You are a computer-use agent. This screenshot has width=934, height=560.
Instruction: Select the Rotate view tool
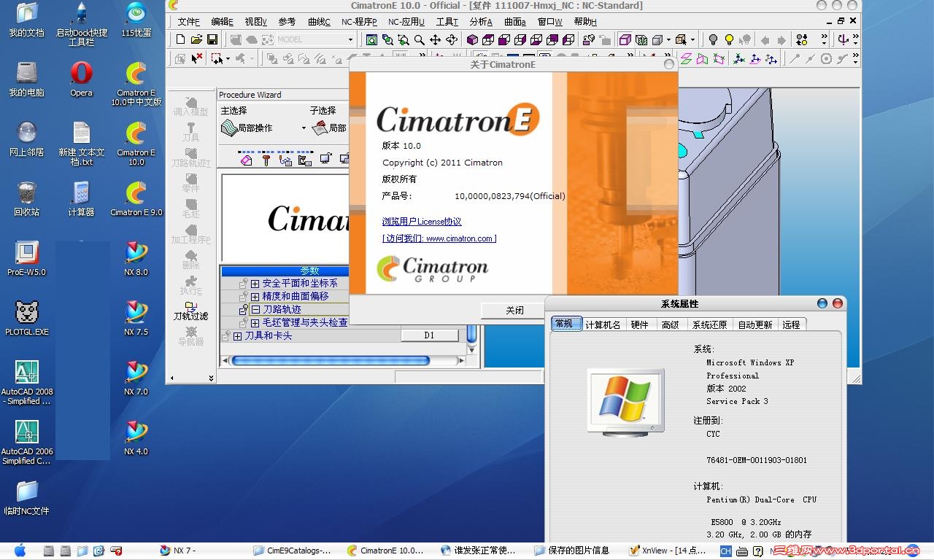pos(452,39)
